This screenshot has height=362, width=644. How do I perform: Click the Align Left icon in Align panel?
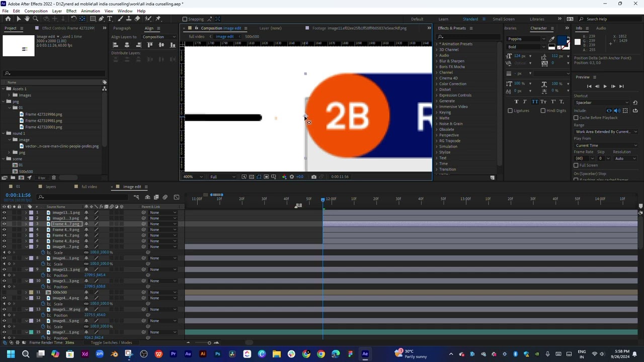point(115,45)
